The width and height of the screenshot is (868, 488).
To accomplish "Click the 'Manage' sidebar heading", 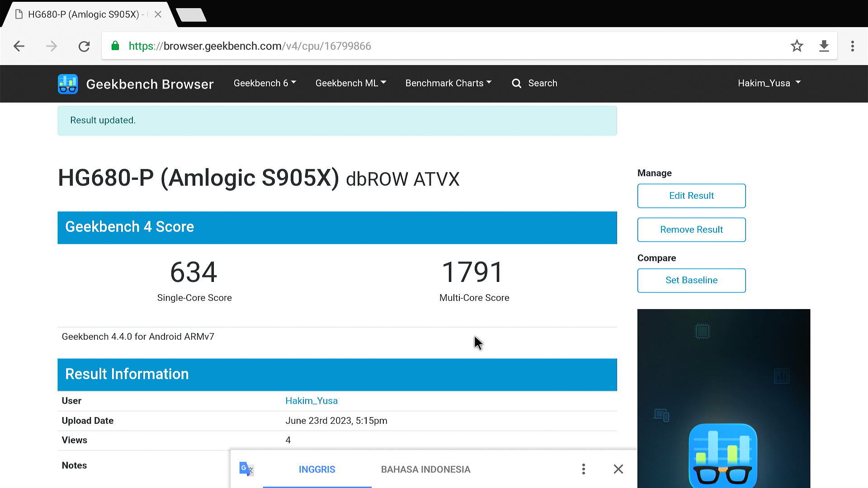I will (x=654, y=173).
